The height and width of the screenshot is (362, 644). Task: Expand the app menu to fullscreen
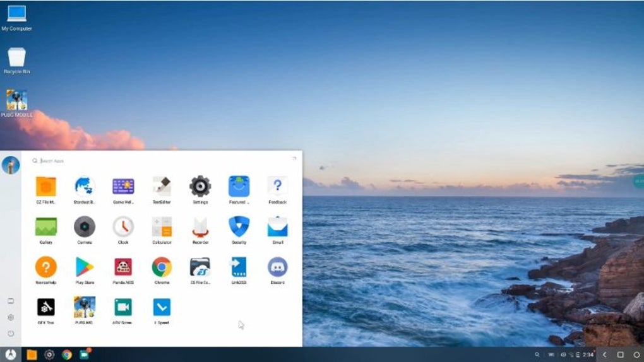point(294,158)
